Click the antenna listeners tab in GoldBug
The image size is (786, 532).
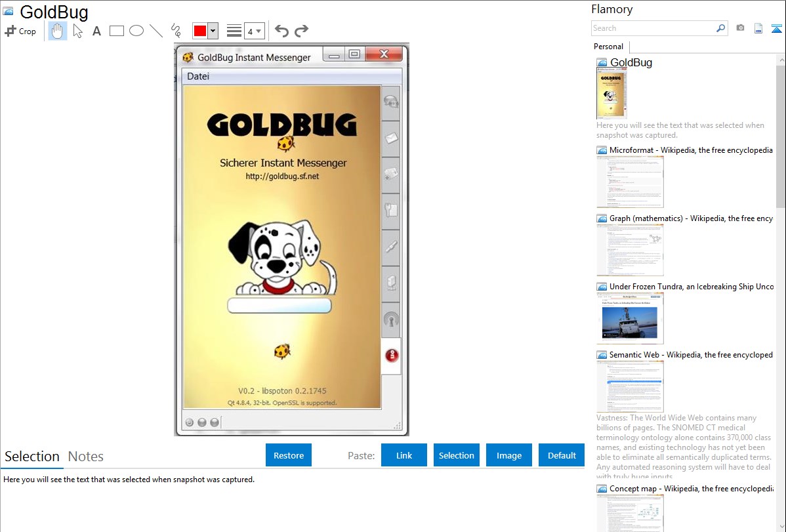391,319
